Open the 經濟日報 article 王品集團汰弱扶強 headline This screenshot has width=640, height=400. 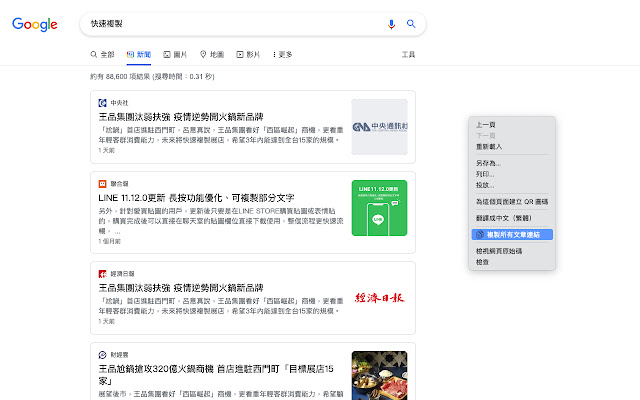[x=181, y=288]
